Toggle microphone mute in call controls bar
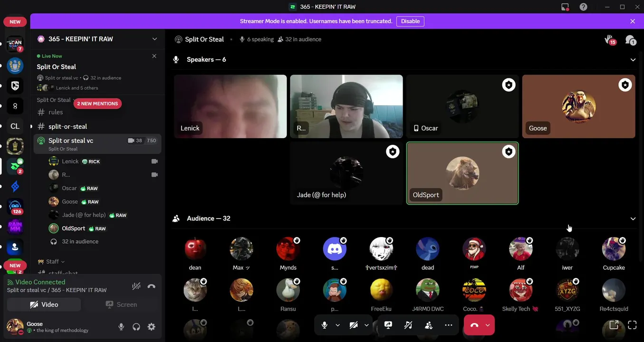This screenshot has height=342, width=644. click(325, 325)
